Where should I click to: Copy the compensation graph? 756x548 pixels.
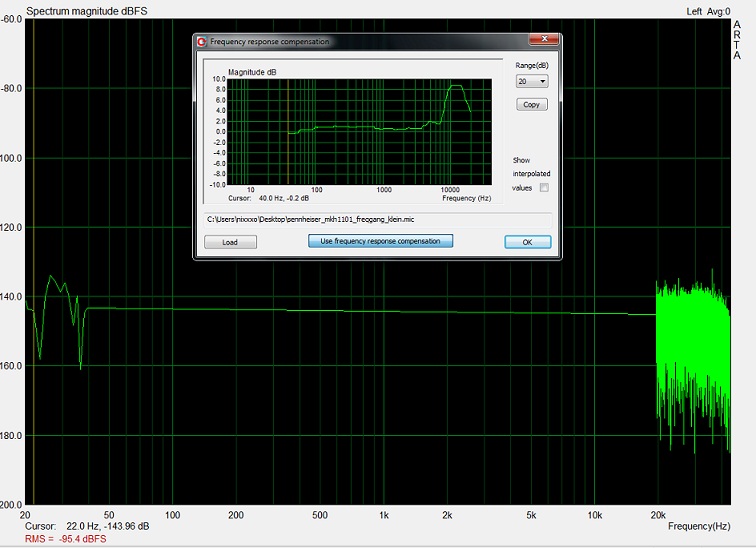[x=531, y=104]
